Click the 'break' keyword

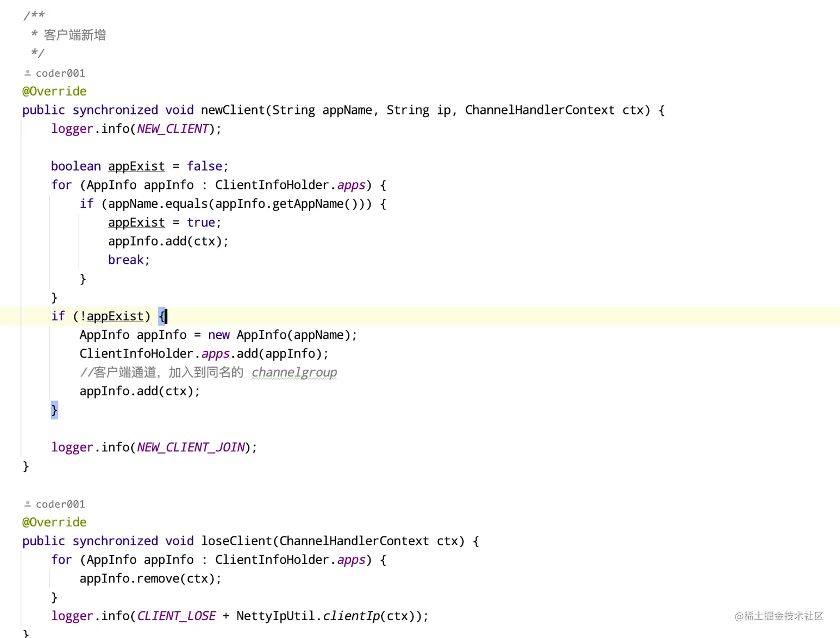pos(126,260)
